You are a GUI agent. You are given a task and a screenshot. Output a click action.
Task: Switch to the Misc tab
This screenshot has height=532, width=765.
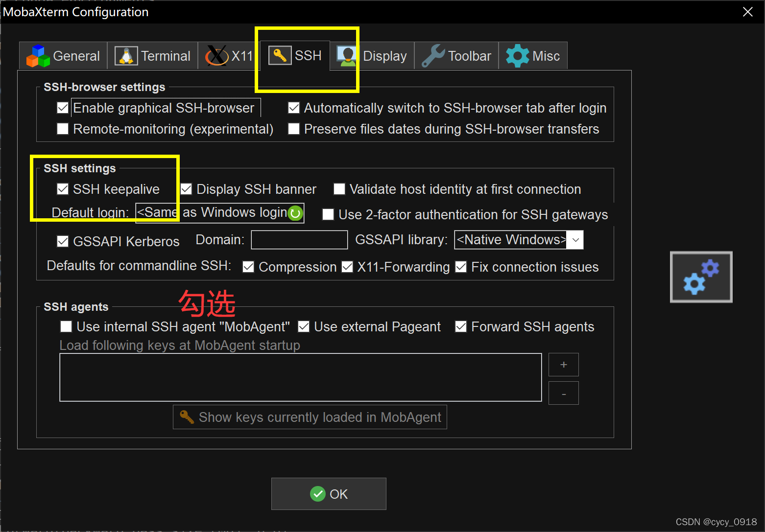[533, 55]
